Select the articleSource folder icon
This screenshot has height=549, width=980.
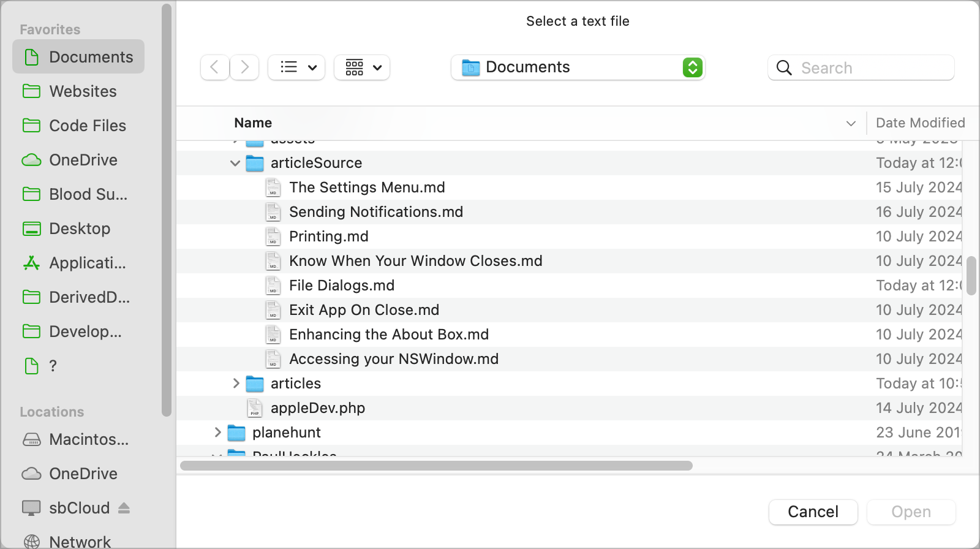[255, 163]
